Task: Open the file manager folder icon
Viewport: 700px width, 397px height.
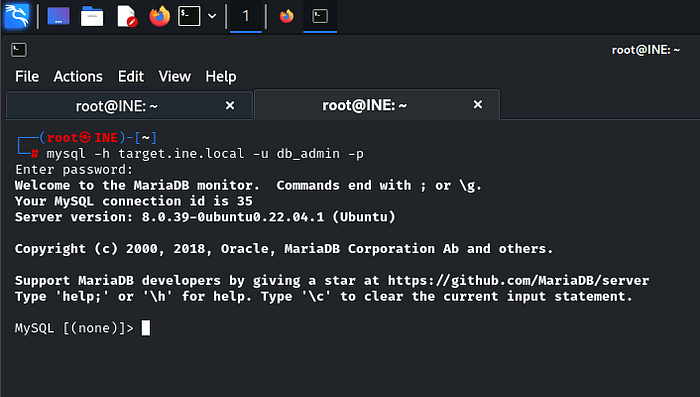Action: (92, 16)
